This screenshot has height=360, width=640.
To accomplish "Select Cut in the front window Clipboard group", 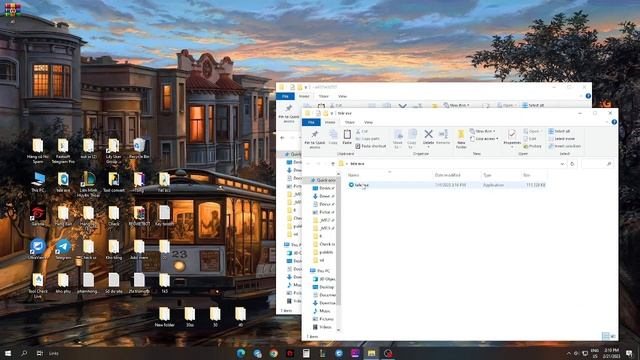I will [362, 131].
